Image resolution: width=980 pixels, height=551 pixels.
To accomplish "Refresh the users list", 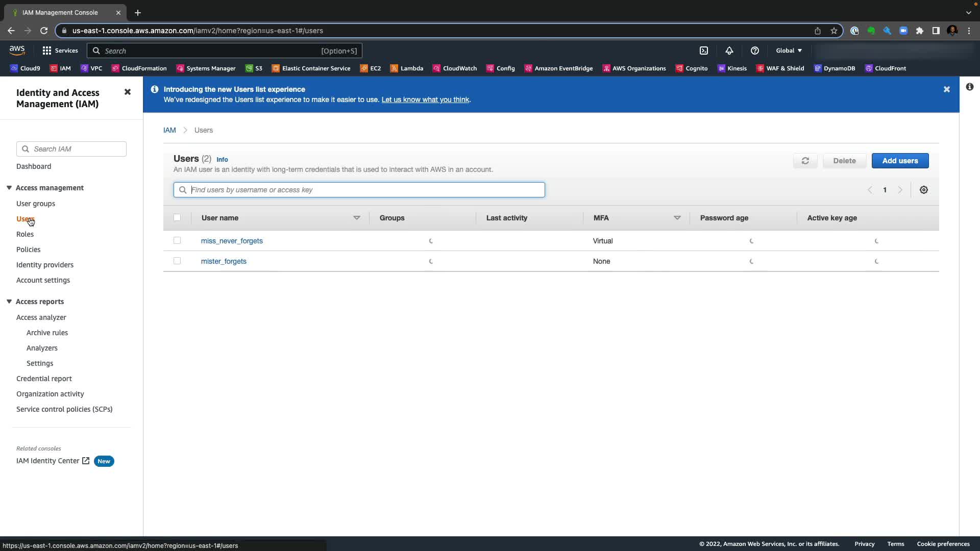I will point(805,161).
